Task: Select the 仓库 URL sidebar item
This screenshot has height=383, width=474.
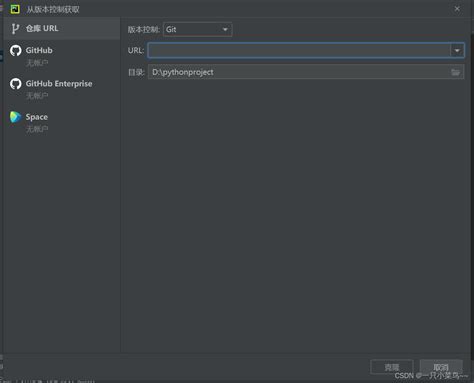Action: tap(62, 29)
